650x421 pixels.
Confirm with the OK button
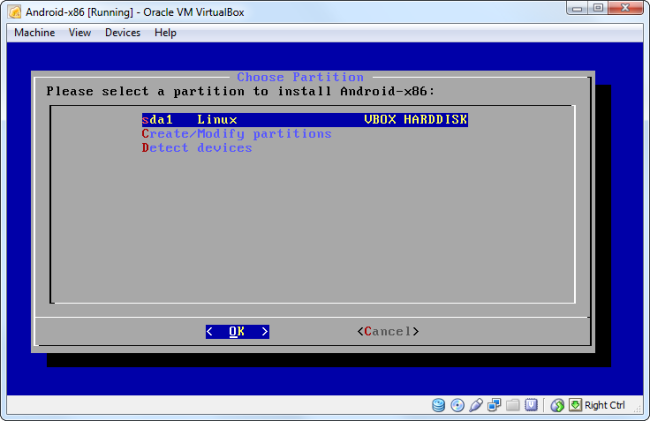click(238, 331)
